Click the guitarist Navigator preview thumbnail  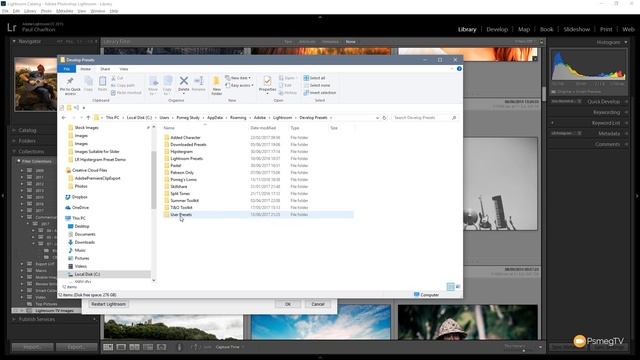36,84
